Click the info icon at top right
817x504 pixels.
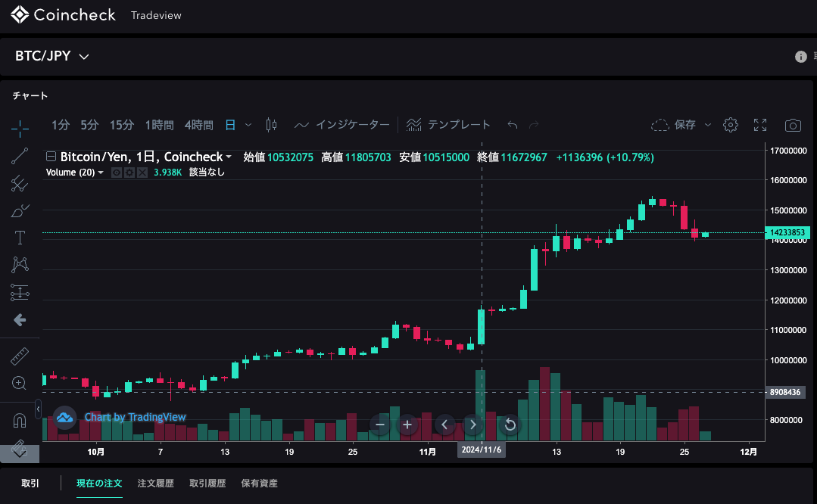801,56
